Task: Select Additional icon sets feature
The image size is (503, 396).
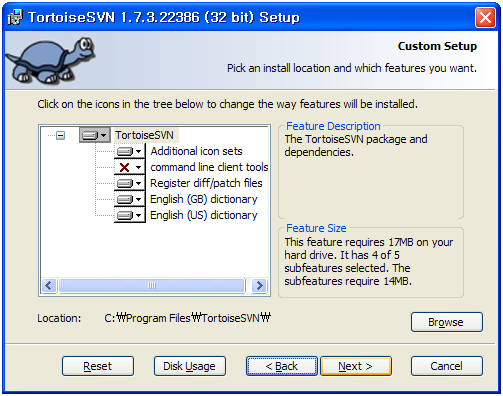Action: point(196,151)
